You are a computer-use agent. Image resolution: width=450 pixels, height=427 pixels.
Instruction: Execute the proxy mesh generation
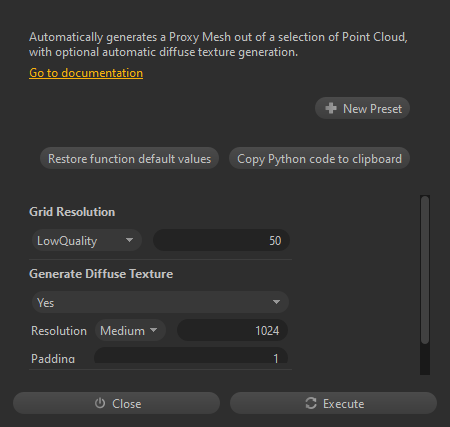pos(333,403)
